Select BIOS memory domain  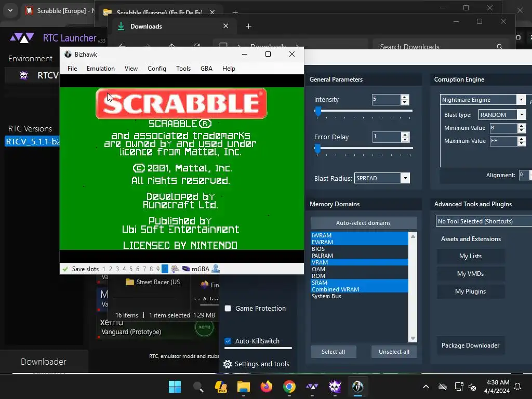pos(360,249)
